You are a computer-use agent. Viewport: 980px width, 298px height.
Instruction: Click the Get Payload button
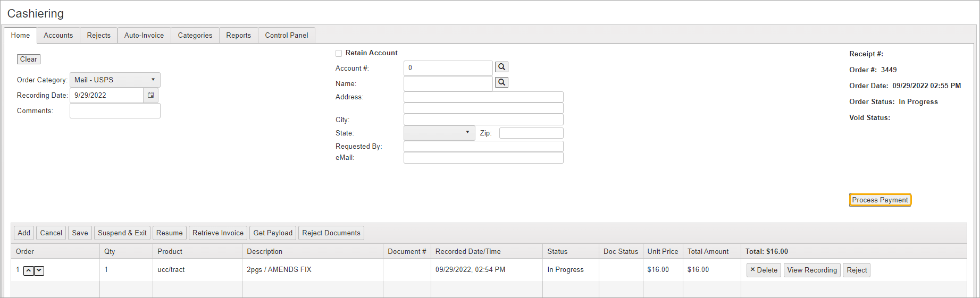[x=273, y=233]
